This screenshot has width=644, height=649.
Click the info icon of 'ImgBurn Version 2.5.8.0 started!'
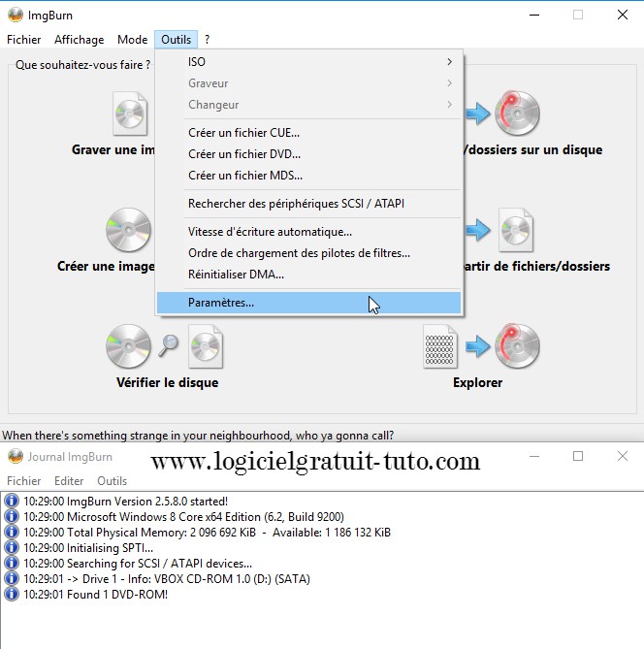click(12, 501)
